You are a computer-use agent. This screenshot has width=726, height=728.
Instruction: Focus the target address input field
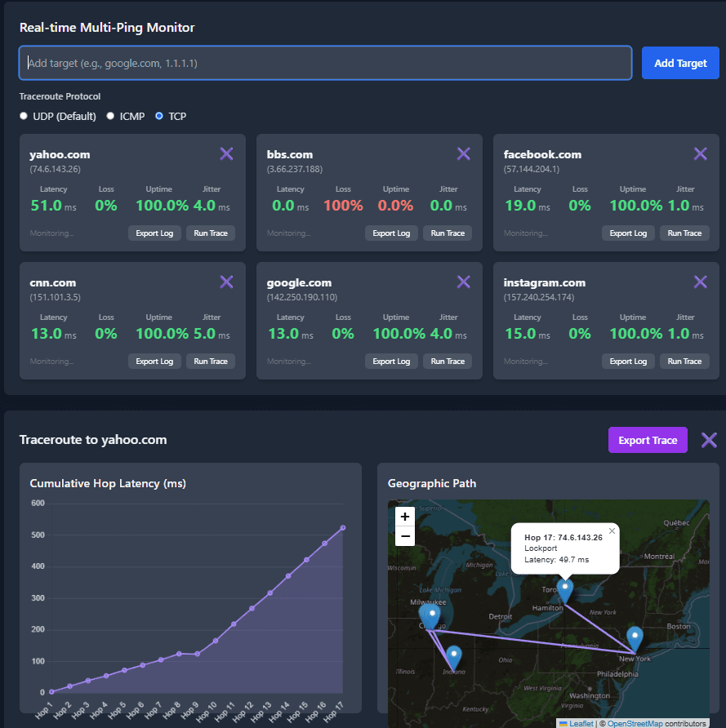coord(327,62)
